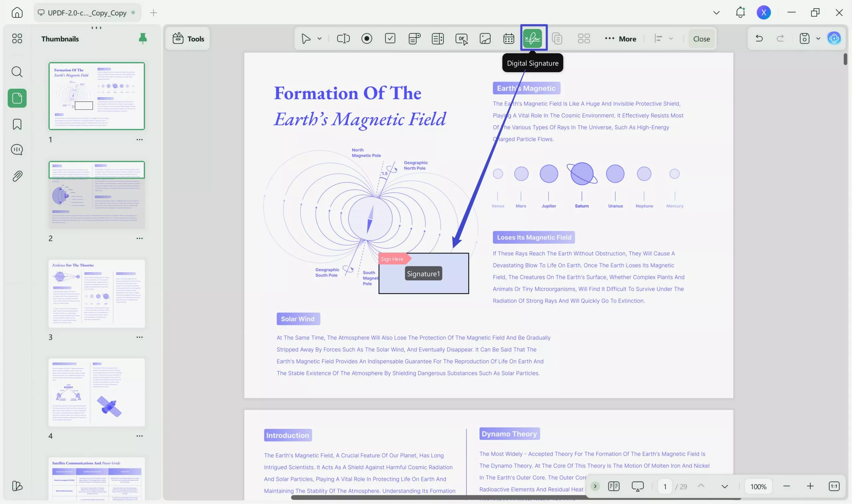Choose the Check Box form tool
This screenshot has height=504, width=852.
click(x=390, y=38)
